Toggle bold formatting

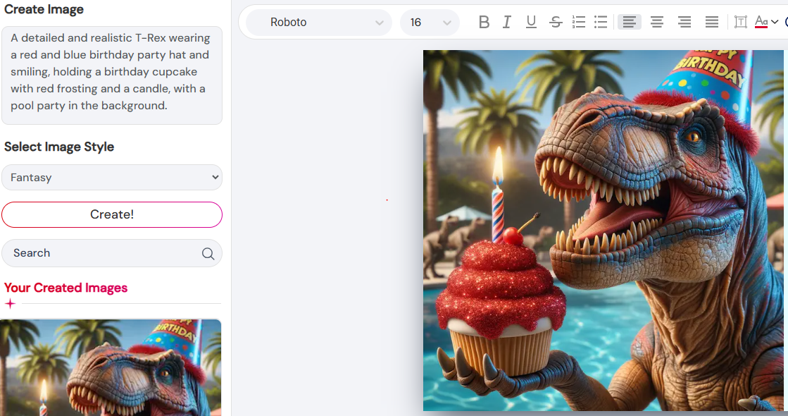coord(484,22)
